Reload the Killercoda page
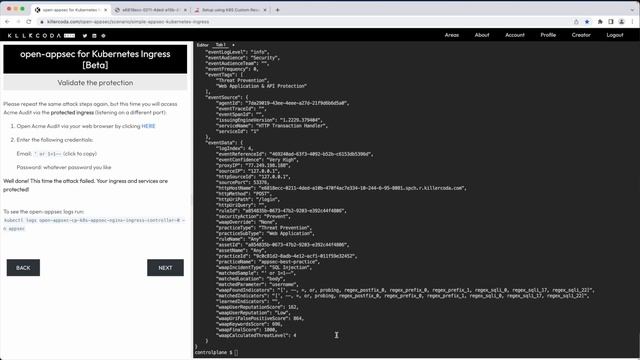The width and height of the screenshot is (640, 360). 29,22
